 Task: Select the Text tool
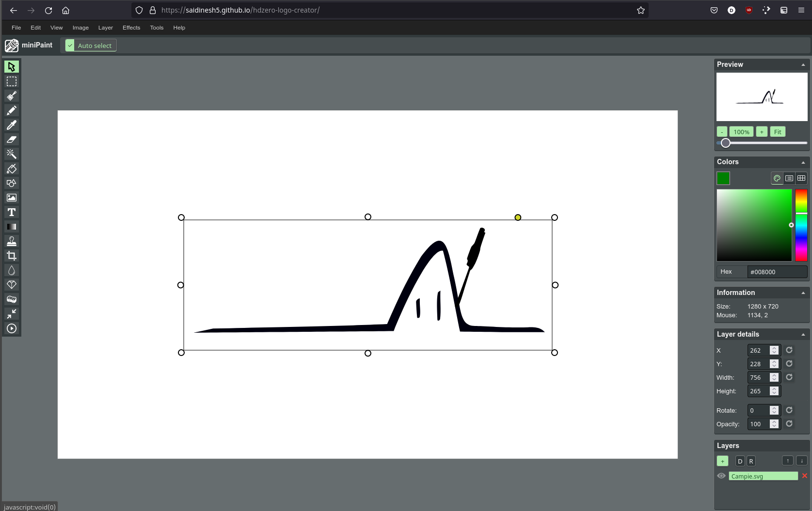[12, 212]
